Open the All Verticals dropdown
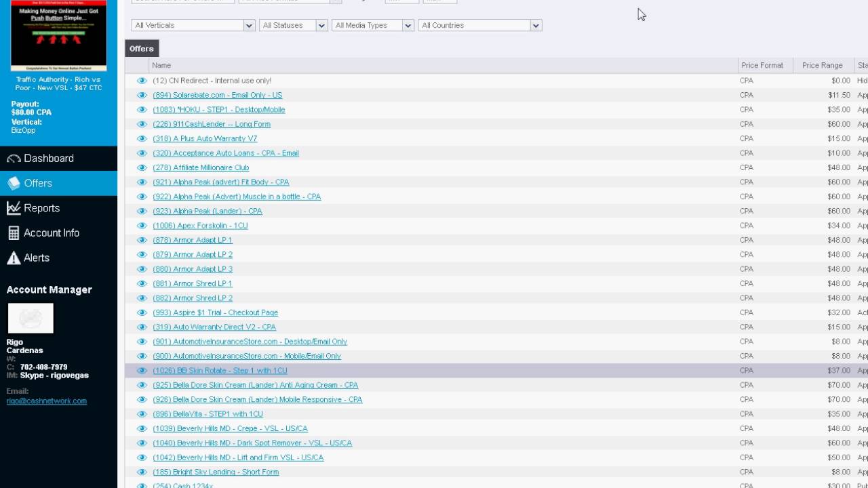This screenshot has height=488, width=868. (x=193, y=25)
